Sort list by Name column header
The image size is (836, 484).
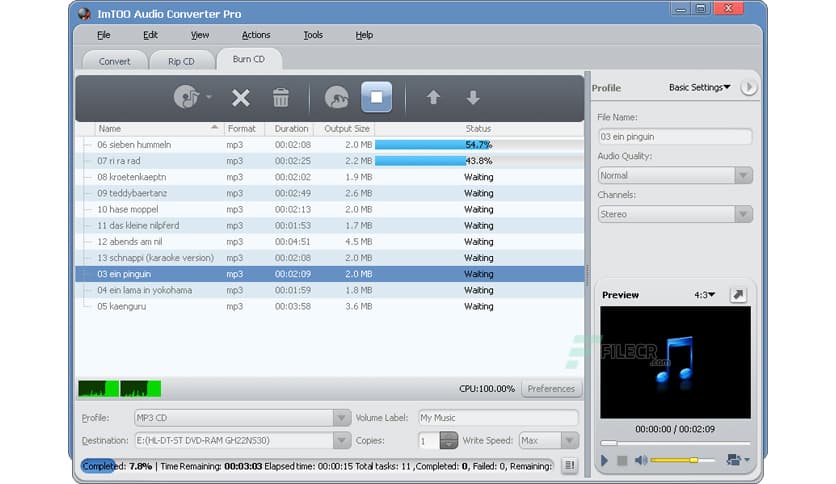[159, 128]
